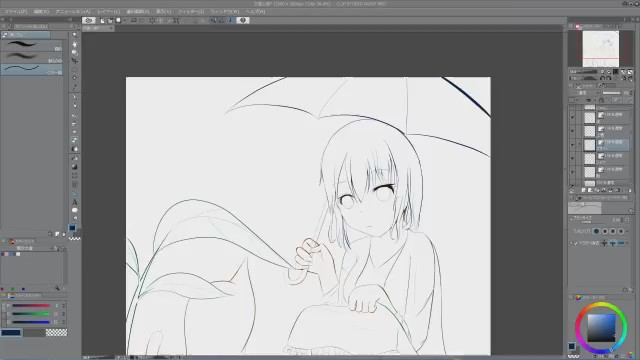Click the Help support icon in command bar
This screenshot has height=360, width=640.
[x=243, y=20]
